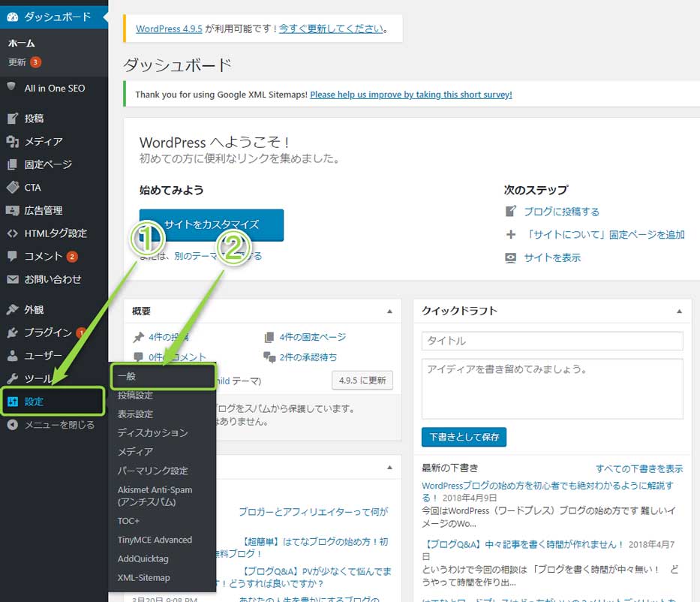Click すべての下書きを表示 link
700x602 pixels.
tap(639, 468)
